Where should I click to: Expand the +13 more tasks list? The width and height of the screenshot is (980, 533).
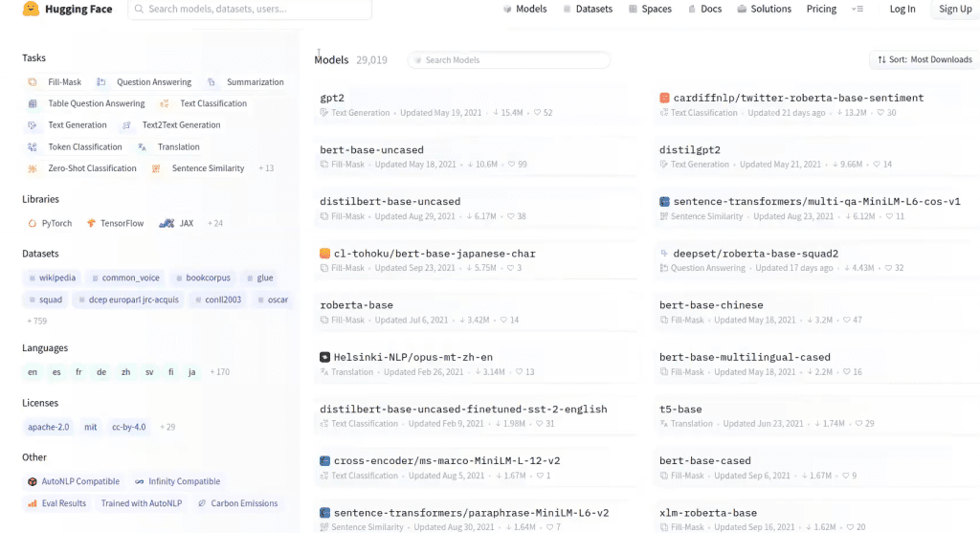click(x=266, y=168)
